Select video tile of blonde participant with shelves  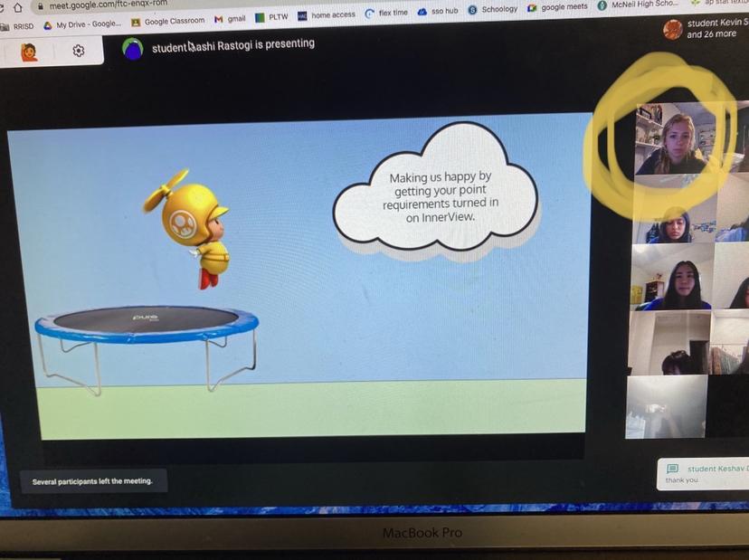(675, 138)
